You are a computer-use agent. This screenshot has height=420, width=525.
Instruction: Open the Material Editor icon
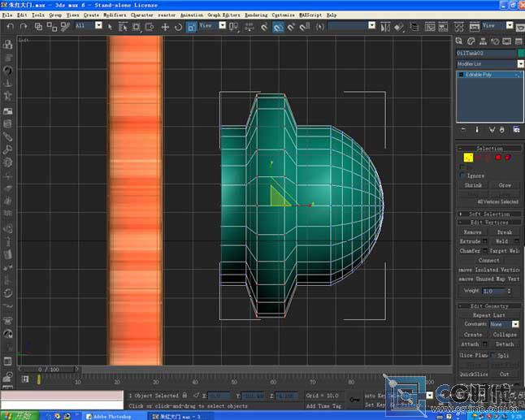(x=459, y=27)
